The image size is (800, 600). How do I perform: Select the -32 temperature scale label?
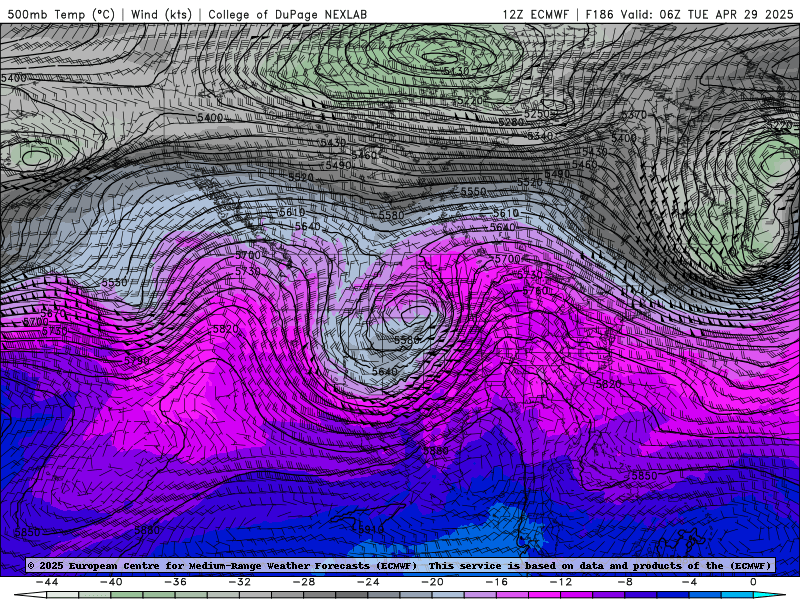point(240,582)
